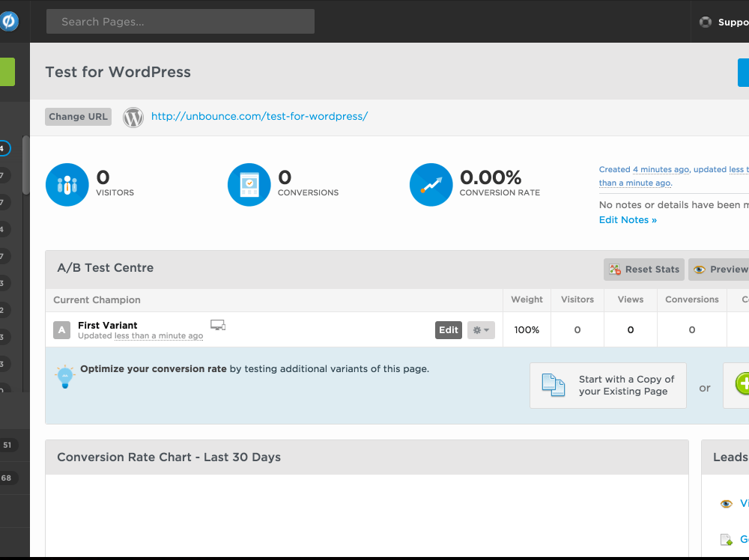749x560 pixels.
Task: Click the Unbounce logo icon
Action: 8,22
